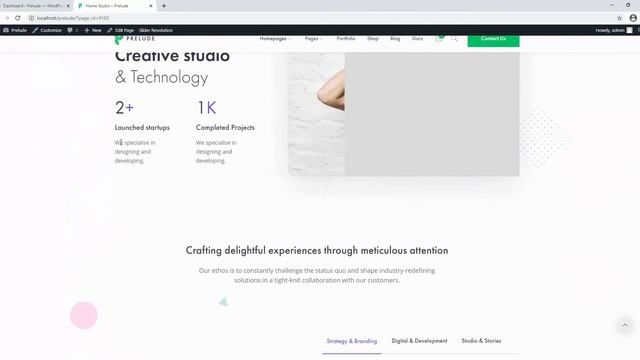Open Customize in the WordPress admin bar

click(x=47, y=30)
